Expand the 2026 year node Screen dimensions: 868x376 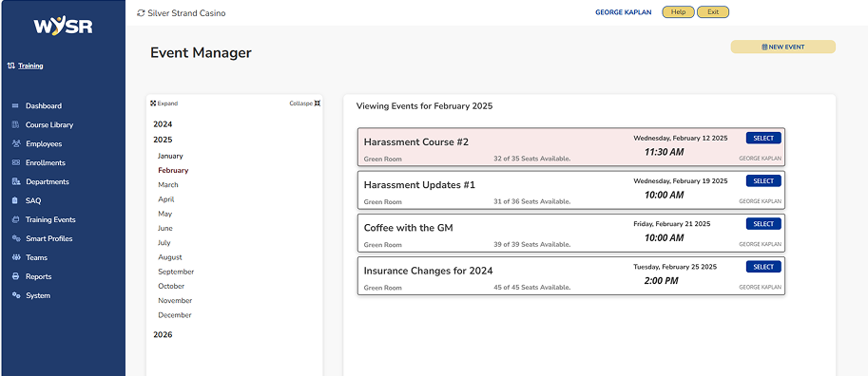pyautogui.click(x=163, y=334)
